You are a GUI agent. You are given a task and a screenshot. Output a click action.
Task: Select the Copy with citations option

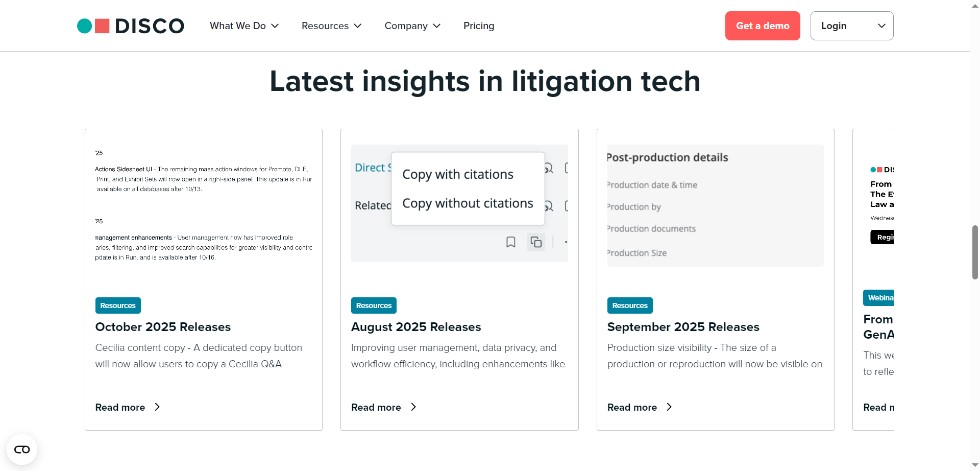click(x=458, y=174)
